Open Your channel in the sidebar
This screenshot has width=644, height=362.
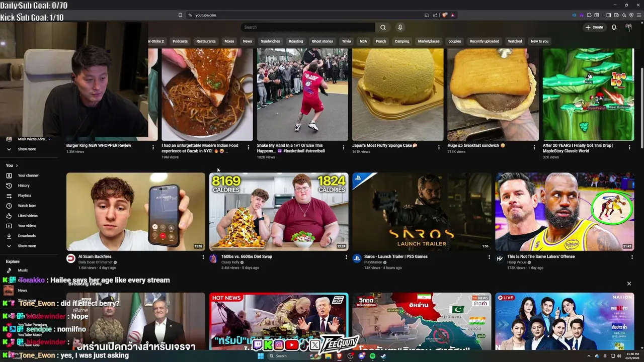coord(28,175)
